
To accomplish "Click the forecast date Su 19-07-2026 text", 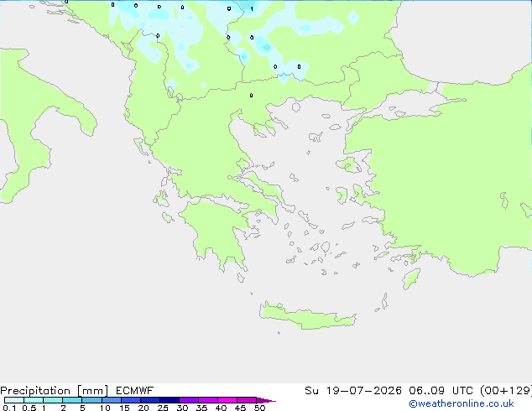I will [x=353, y=391].
